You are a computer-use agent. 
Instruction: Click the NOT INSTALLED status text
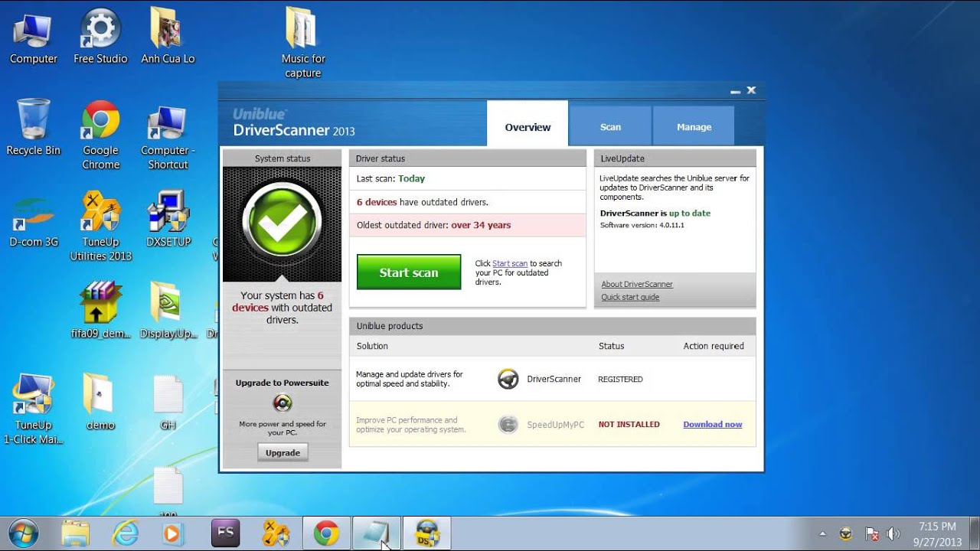coord(629,424)
